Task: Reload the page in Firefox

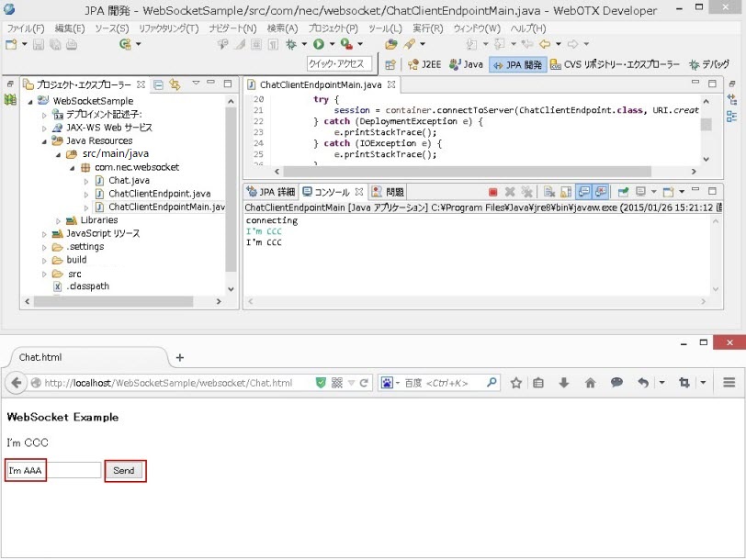Action: coord(364,383)
